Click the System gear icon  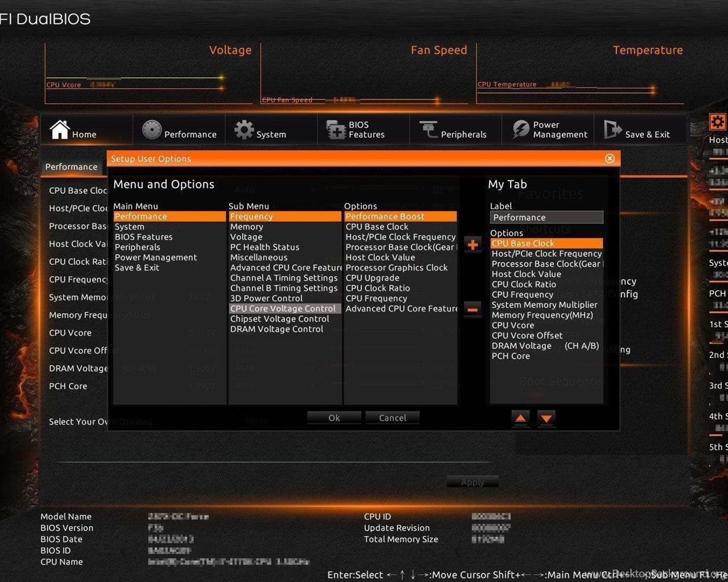pos(244,130)
